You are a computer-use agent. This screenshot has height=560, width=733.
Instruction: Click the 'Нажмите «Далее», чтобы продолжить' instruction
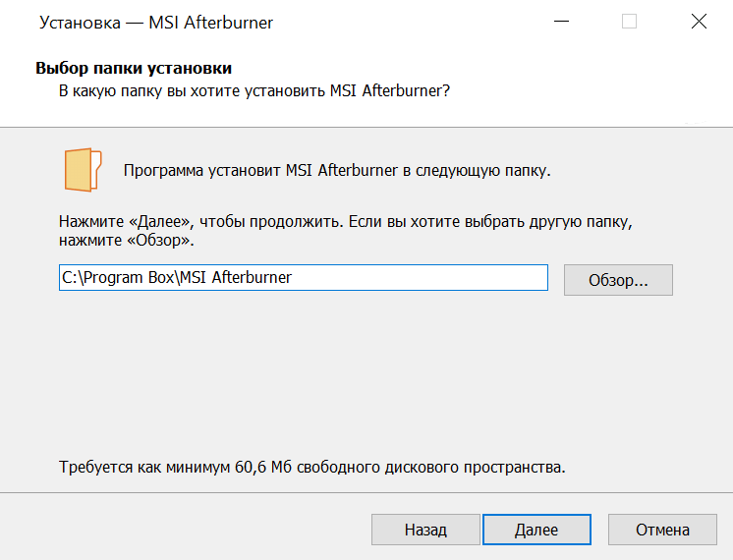[x=201, y=222]
